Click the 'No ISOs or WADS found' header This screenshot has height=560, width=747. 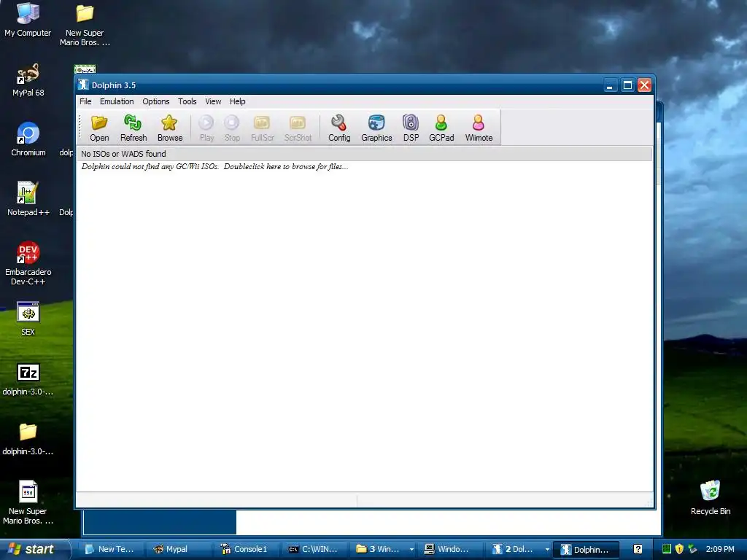(364, 154)
